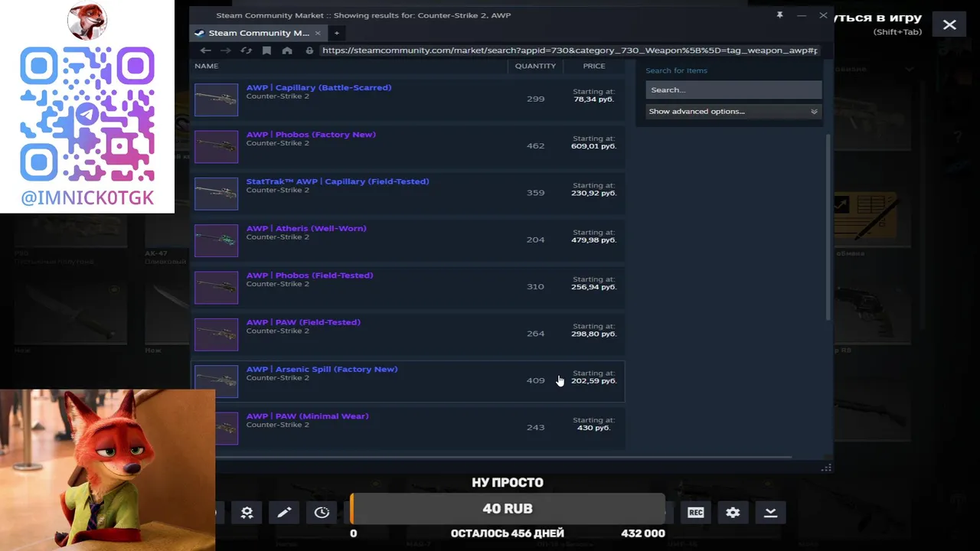Pin the Steam overlay browser window
Viewport: 980px width, 551px height.
tap(779, 15)
